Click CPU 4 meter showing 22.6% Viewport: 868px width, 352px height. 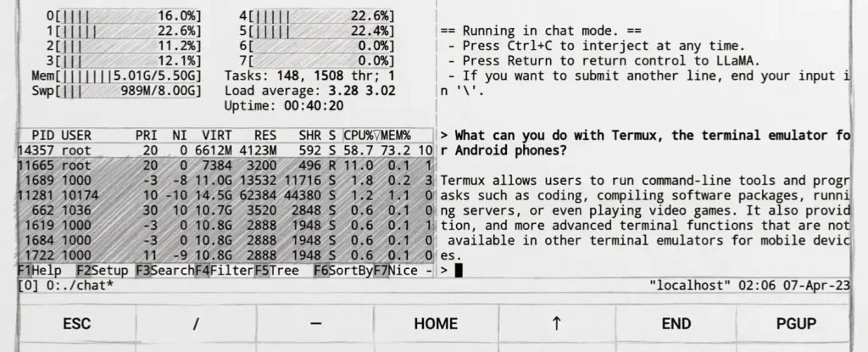click(317, 16)
